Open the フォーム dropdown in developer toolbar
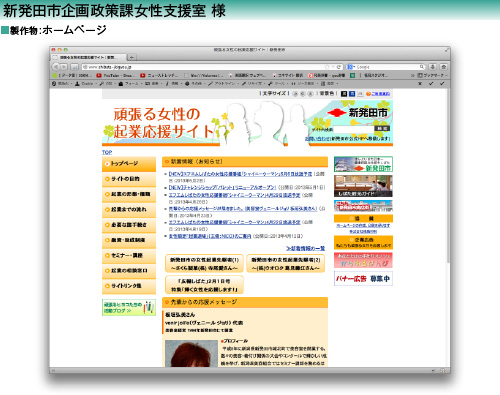 coord(130,83)
